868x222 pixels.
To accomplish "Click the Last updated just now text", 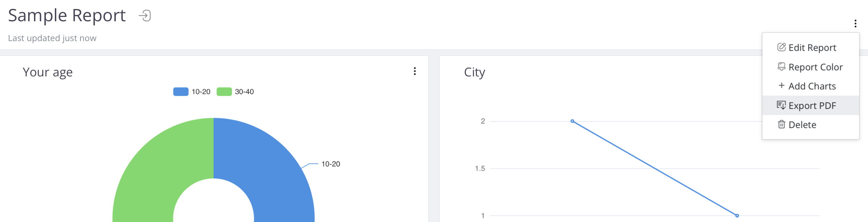I will point(52,38).
